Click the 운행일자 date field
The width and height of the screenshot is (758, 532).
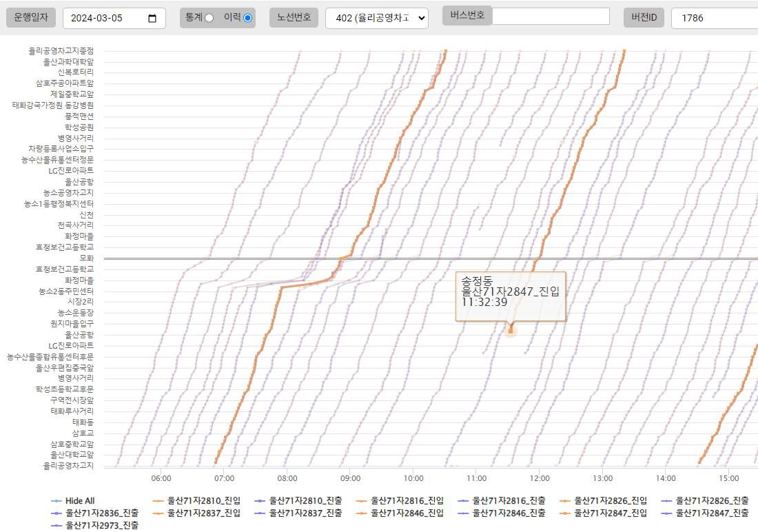click(103, 19)
